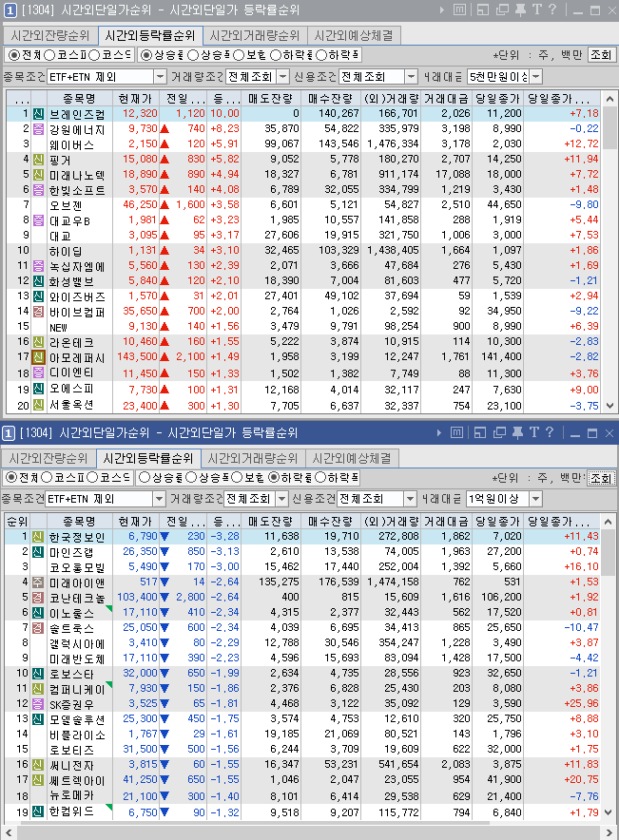The width and height of the screenshot is (619, 840).
Task: Click the duplicate window icon in lower window title bar
Action: tap(499, 432)
